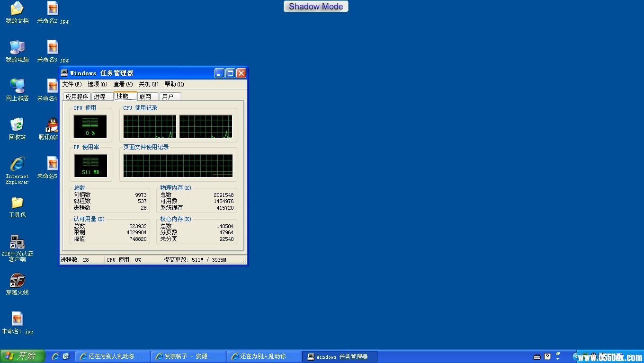Select the 我的电脑 desktop icon
This screenshot has height=363, width=644.
point(17,47)
